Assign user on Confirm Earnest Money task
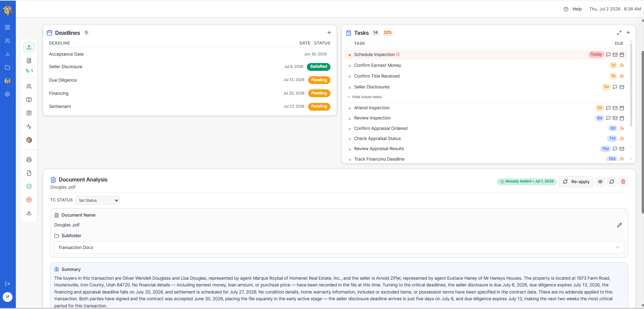The image size is (644, 309). click(x=622, y=65)
